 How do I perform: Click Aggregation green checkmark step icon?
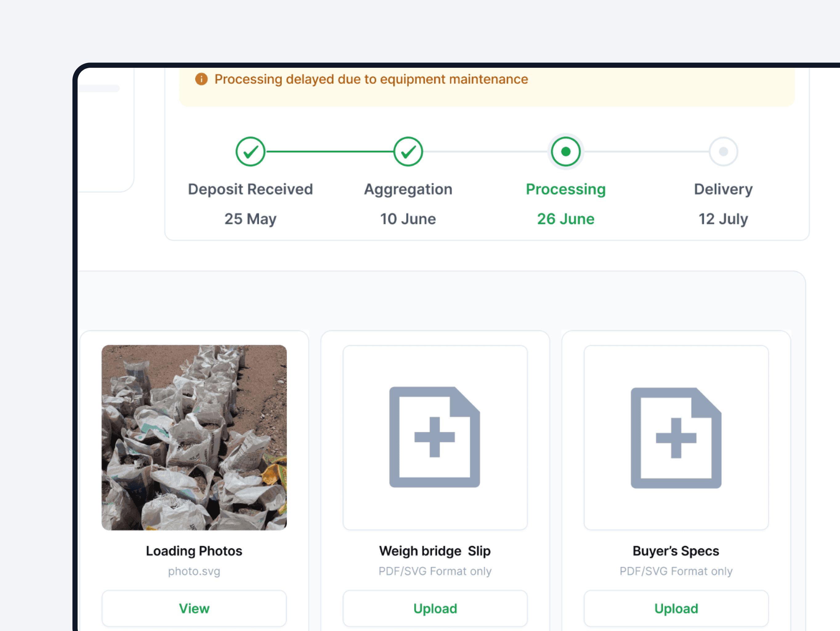(408, 152)
